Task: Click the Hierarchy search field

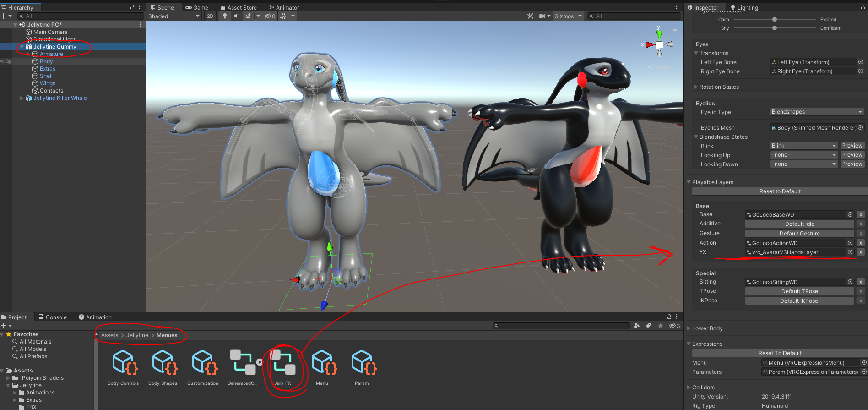Action: click(80, 16)
